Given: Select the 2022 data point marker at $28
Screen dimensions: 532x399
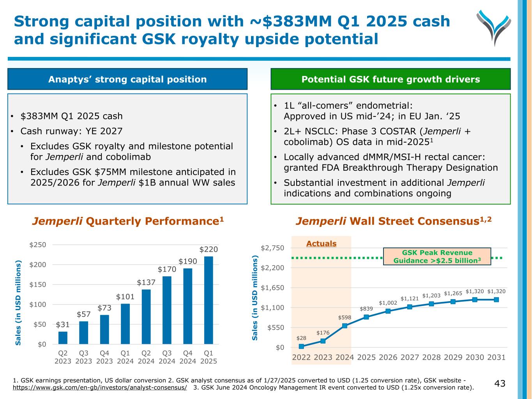Looking at the screenshot, I should [301, 346].
